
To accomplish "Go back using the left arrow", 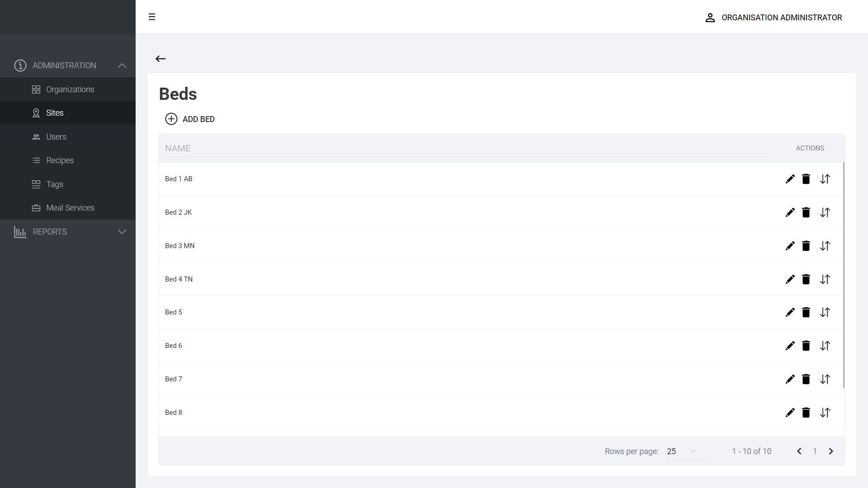I will (x=160, y=59).
